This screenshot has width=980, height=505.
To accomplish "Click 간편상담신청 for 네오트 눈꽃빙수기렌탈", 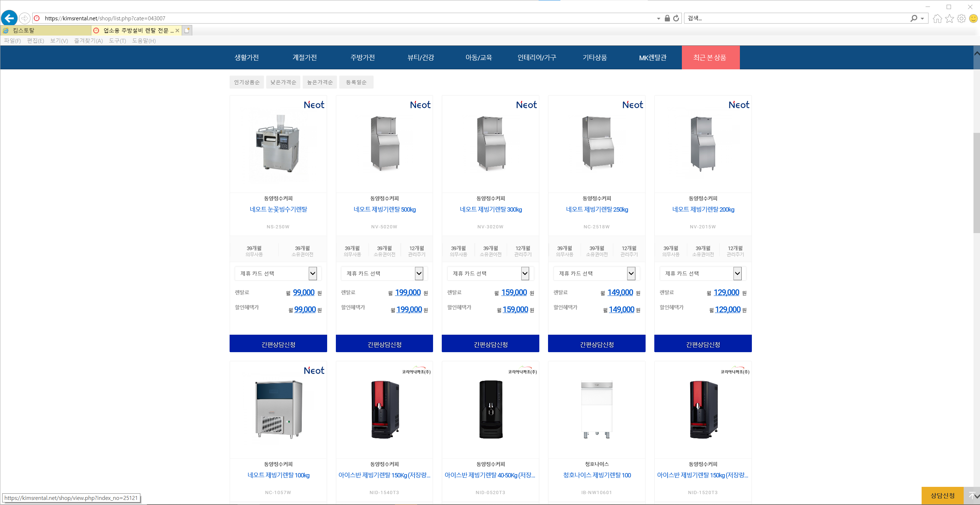I will 278,344.
